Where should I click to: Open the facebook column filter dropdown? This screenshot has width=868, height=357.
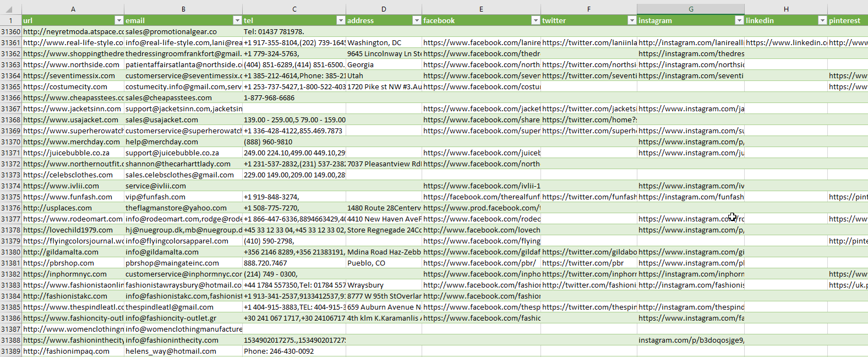(536, 20)
